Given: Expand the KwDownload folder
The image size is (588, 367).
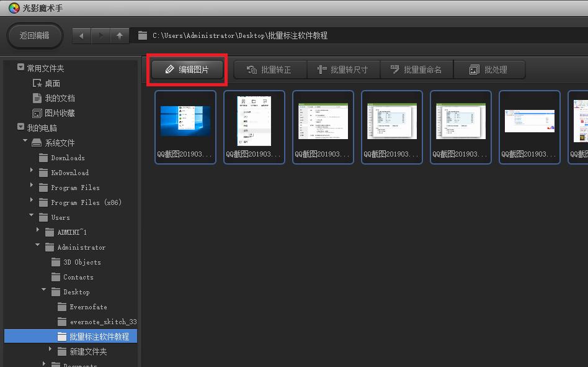Looking at the screenshot, I should (32, 170).
